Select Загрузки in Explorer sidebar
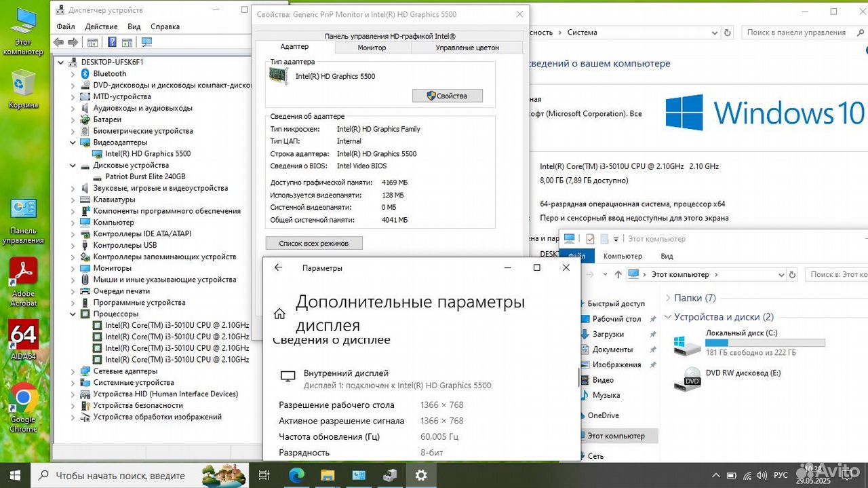This screenshot has width=868, height=488. tap(608, 334)
